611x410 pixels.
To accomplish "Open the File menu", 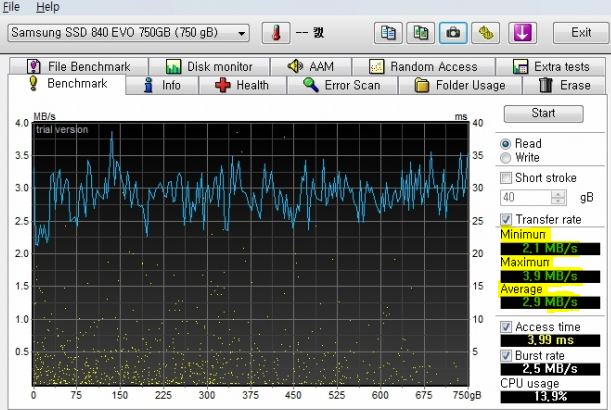I will pyautogui.click(x=11, y=7).
